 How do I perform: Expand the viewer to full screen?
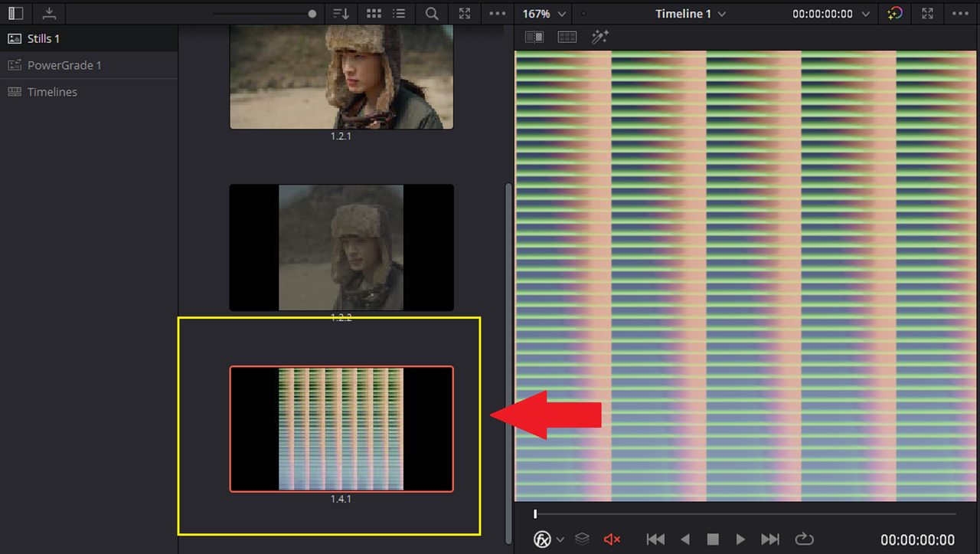(x=927, y=13)
